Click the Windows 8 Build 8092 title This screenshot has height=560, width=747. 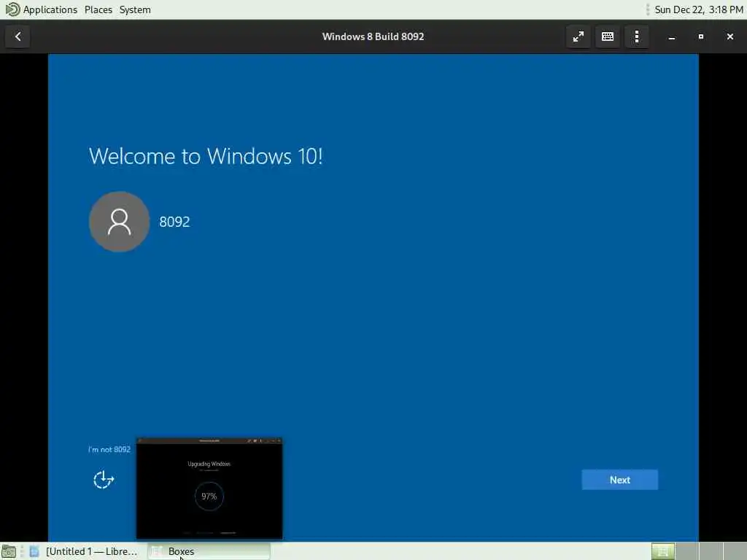(x=373, y=36)
